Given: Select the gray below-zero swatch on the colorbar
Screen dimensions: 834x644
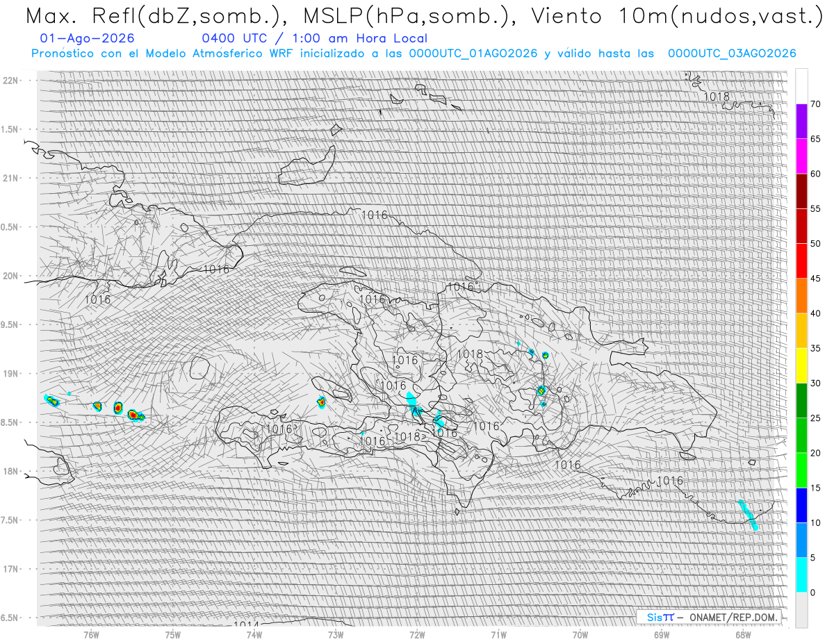Looking at the screenshot, I should coord(801,609).
